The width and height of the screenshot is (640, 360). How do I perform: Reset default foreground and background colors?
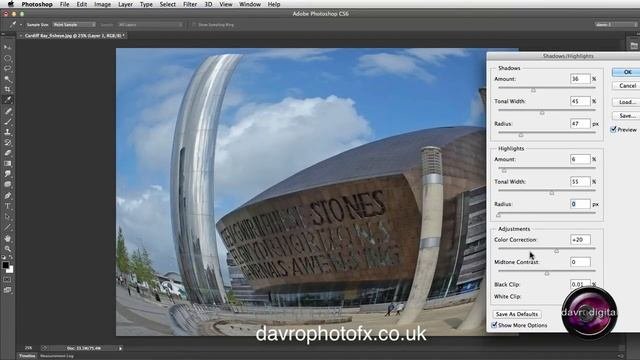point(4,258)
